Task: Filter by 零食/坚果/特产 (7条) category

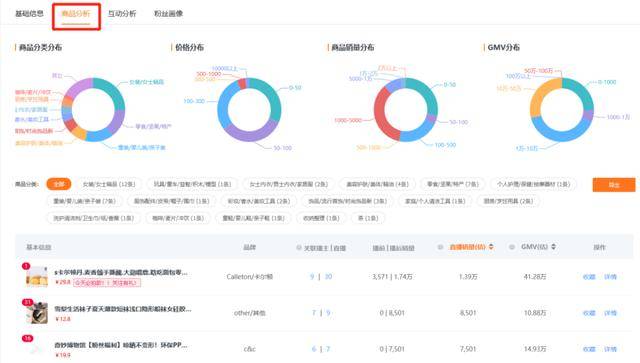Action: 453,184
